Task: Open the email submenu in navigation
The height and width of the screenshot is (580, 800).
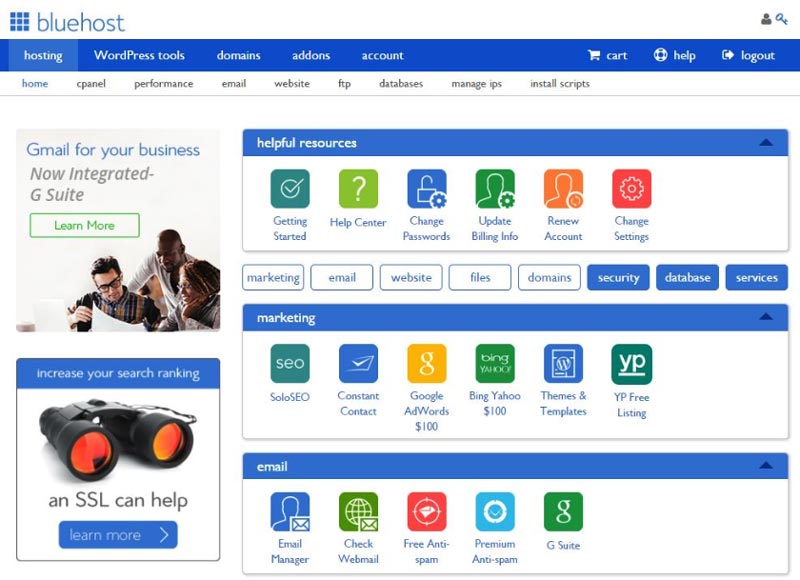Action: (234, 83)
